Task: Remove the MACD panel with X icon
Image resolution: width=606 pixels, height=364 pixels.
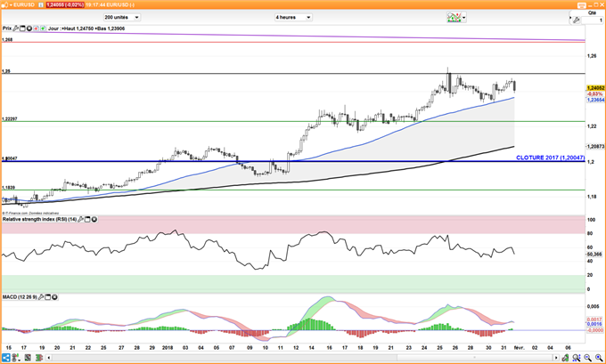Action: (x=54, y=297)
